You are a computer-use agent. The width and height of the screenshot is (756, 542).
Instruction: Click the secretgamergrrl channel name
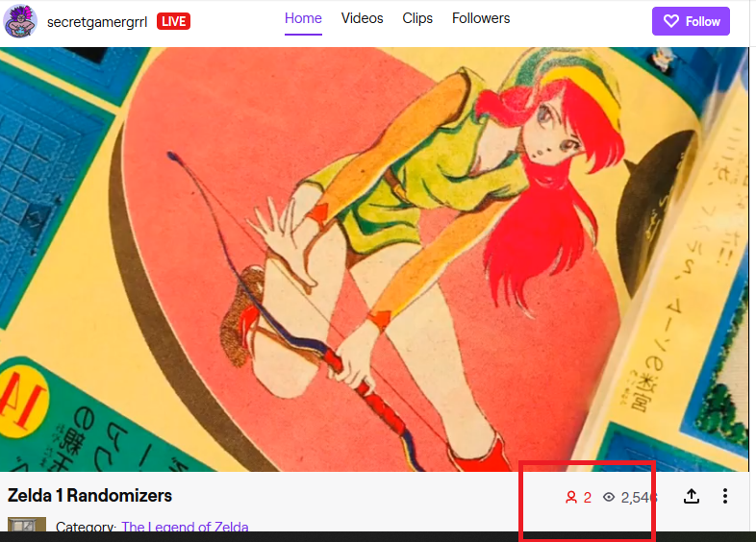pyautogui.click(x=97, y=22)
